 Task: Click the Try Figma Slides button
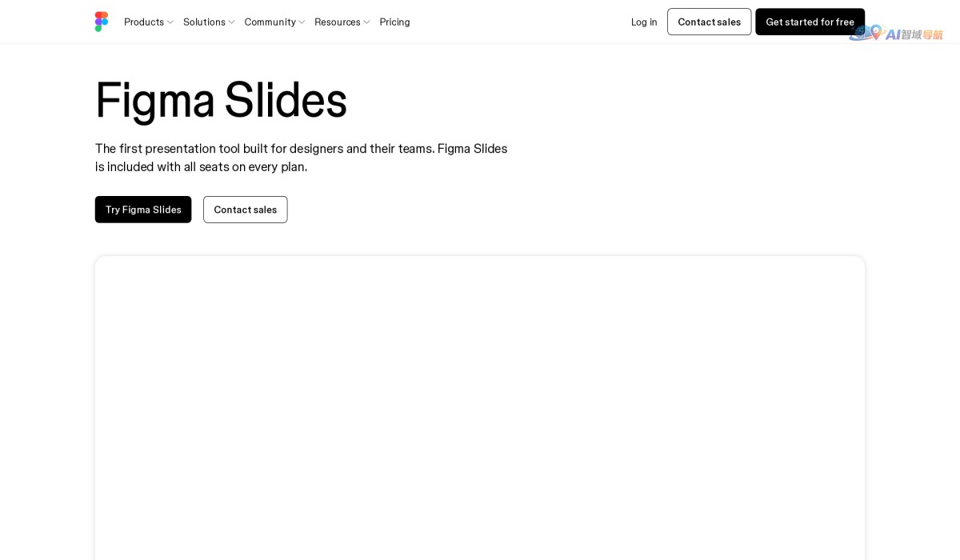(143, 210)
